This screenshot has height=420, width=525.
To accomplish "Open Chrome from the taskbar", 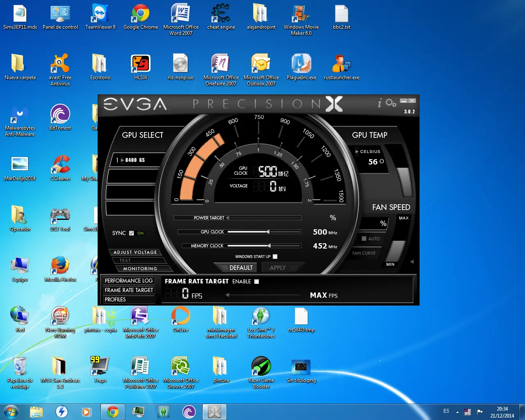I will click(x=113, y=412).
